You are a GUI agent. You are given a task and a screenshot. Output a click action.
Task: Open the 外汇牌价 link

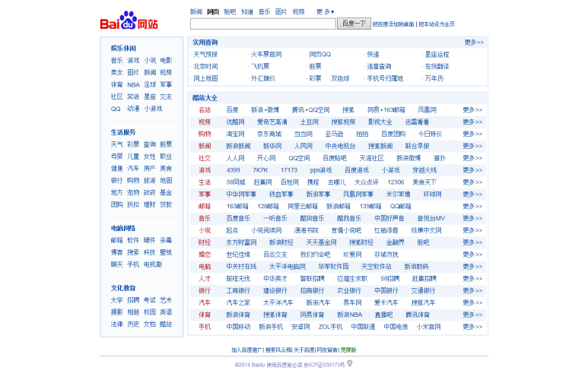263,78
